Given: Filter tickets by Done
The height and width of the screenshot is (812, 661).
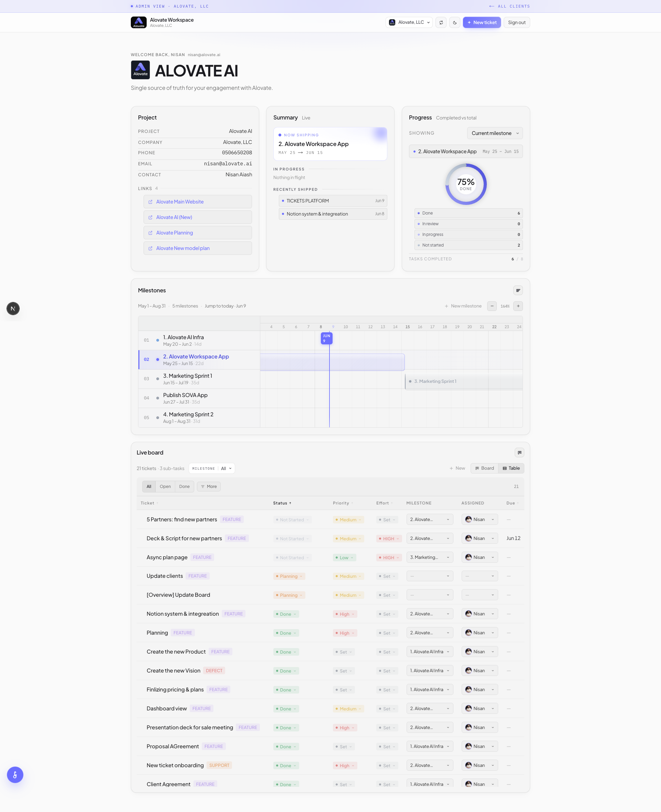Looking at the screenshot, I should [x=184, y=486].
